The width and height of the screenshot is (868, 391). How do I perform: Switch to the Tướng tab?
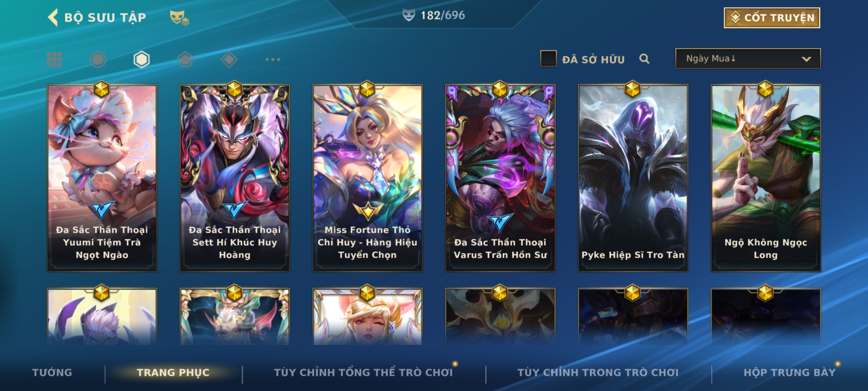52,373
